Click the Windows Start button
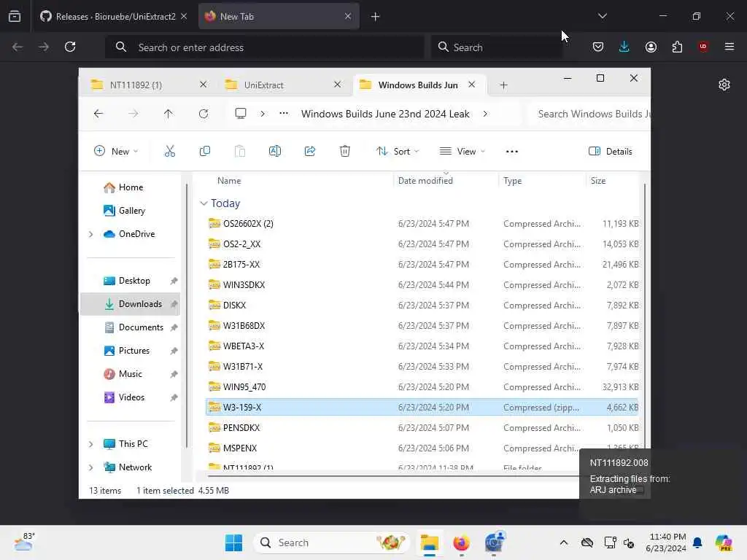Screen dimensions: 747x560 point(233,542)
